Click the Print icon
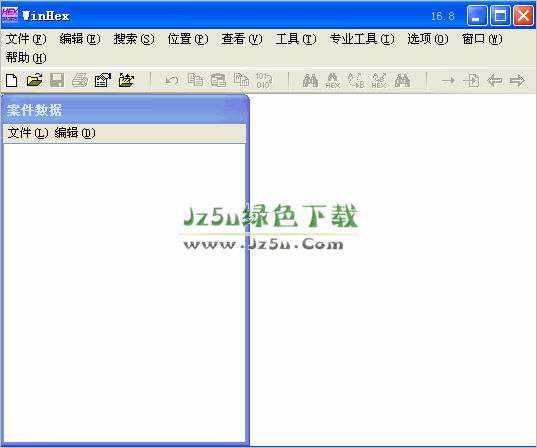 point(80,81)
